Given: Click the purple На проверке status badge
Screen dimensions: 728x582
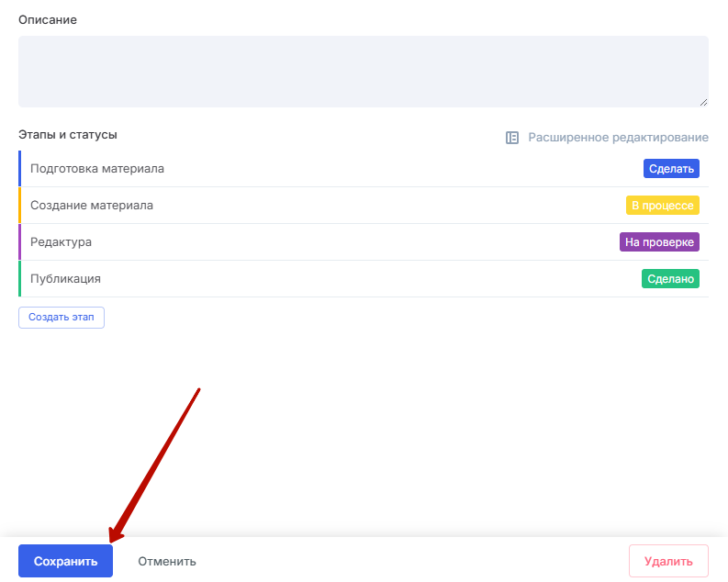Looking at the screenshot, I should pyautogui.click(x=659, y=242).
